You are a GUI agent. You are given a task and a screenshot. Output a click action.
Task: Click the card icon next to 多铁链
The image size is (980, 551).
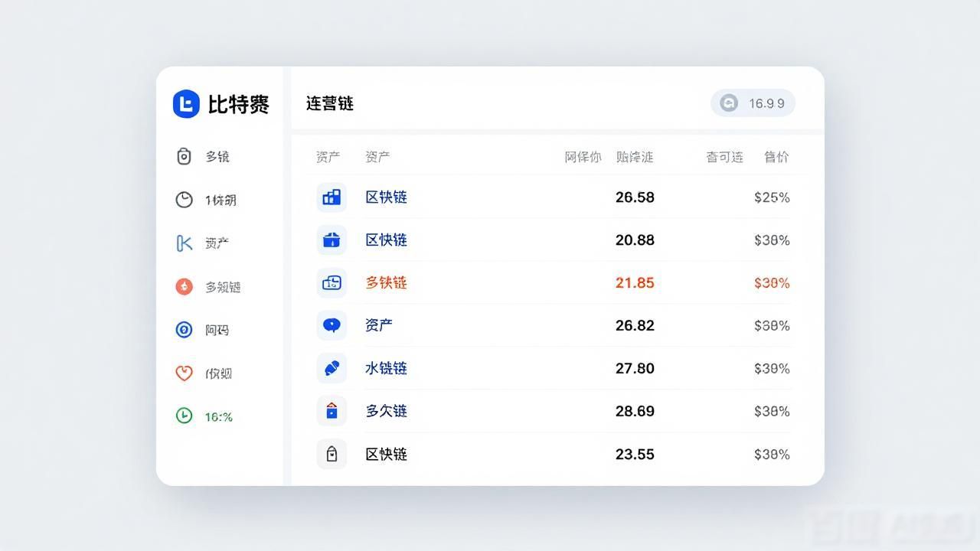pos(332,283)
